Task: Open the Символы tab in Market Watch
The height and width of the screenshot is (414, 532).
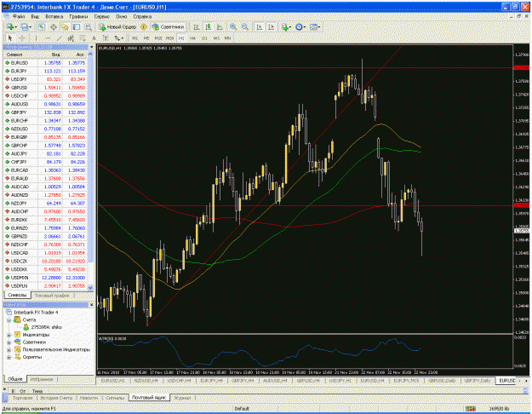Action: click(x=17, y=295)
